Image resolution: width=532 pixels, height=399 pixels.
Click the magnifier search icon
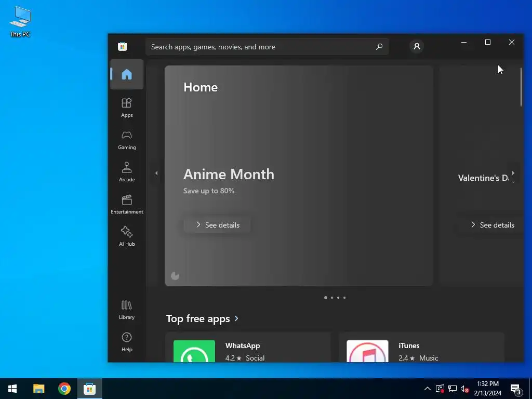[379, 46]
